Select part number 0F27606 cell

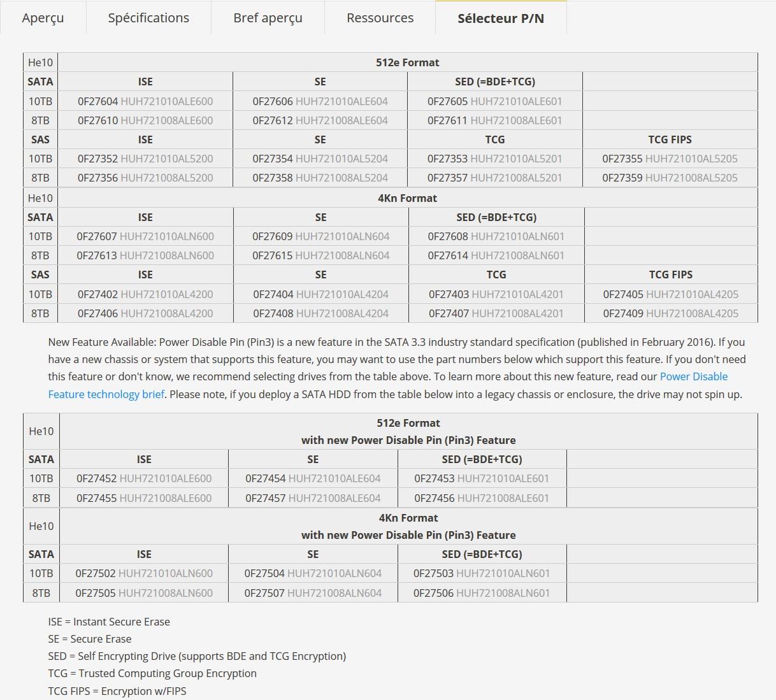pyautogui.click(x=320, y=101)
